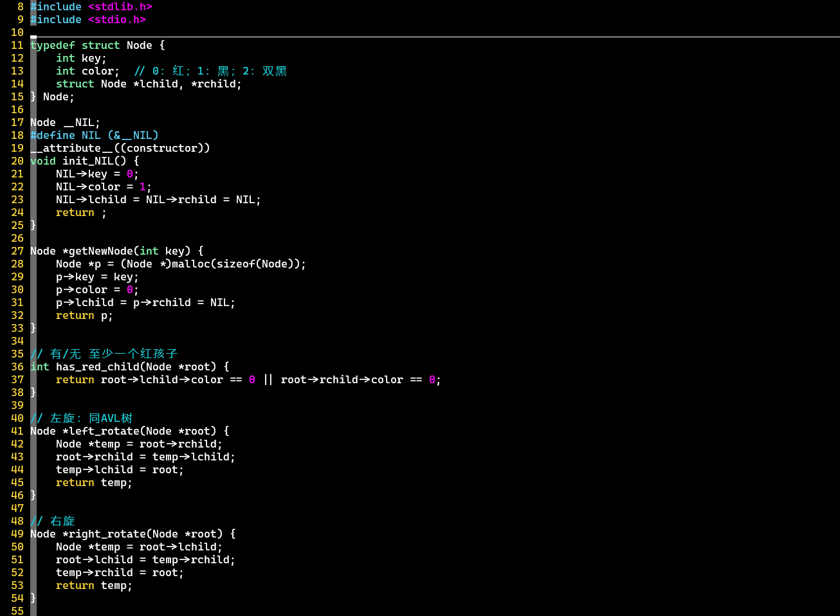Viewport: 840px width, 616px height.
Task: Click the '左旋: 同AVL树' comment
Action: [x=82, y=418]
